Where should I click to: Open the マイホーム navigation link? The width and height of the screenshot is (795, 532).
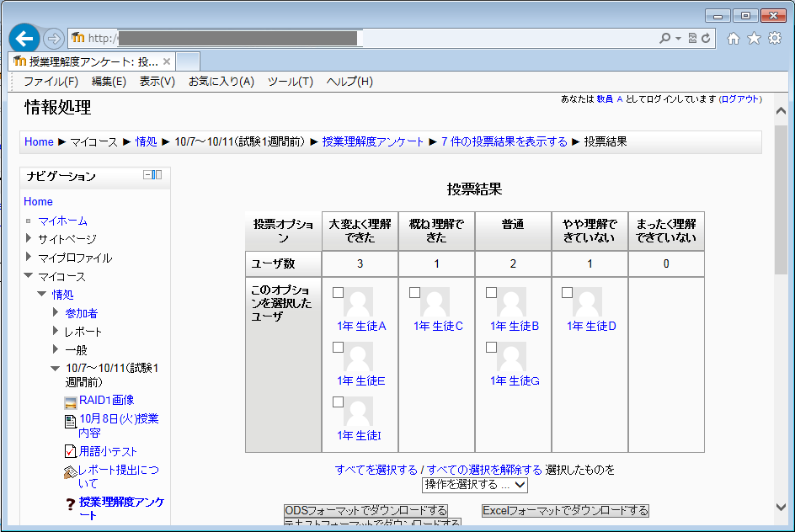pos(63,221)
